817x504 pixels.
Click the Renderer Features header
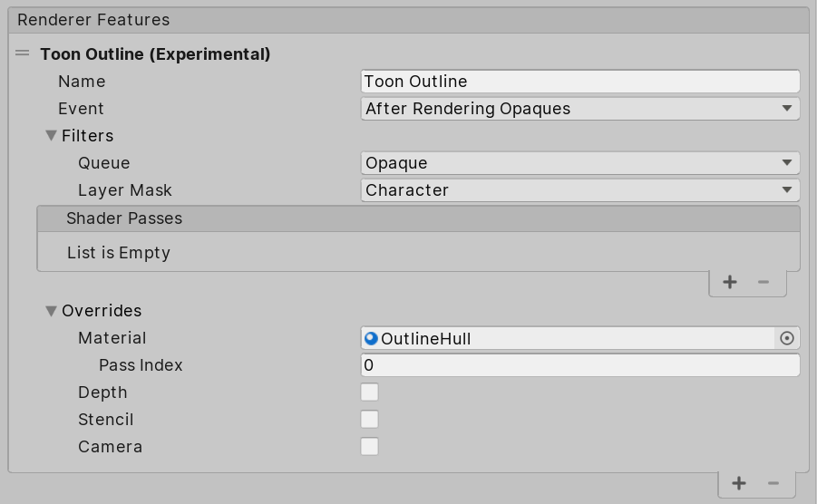pyautogui.click(x=93, y=20)
